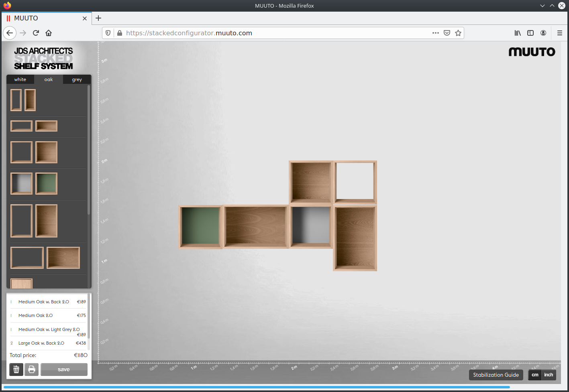Click the Firefox application icon in titlebar
The height and width of the screenshot is (392, 569).
(x=7, y=6)
